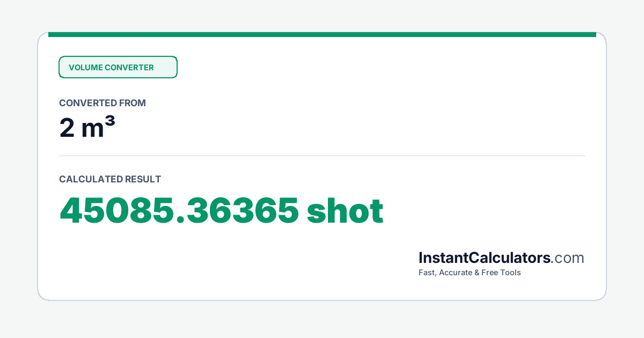Image resolution: width=644 pixels, height=338 pixels.
Task: Select the word VOLUME in the badge
Action: 85,68
